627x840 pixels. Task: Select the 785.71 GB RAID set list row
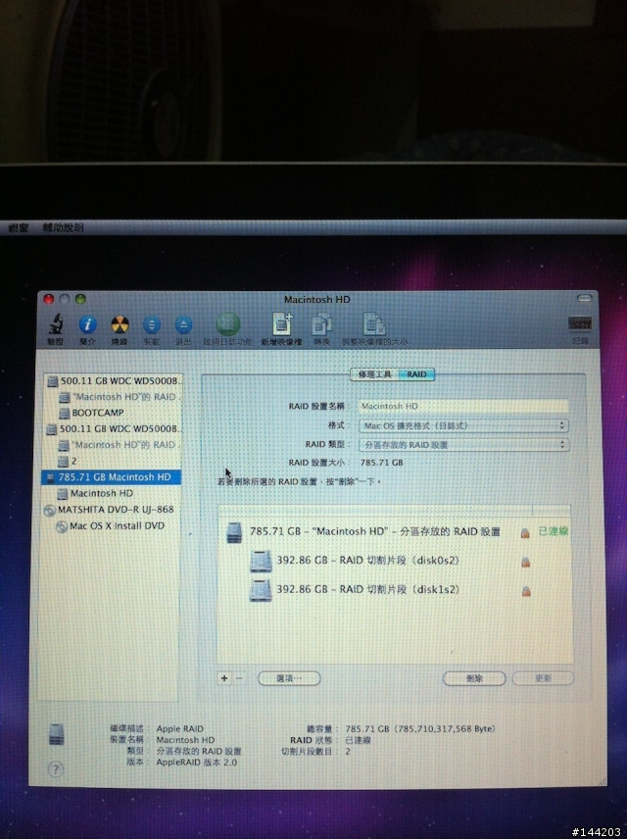pyautogui.click(x=395, y=532)
